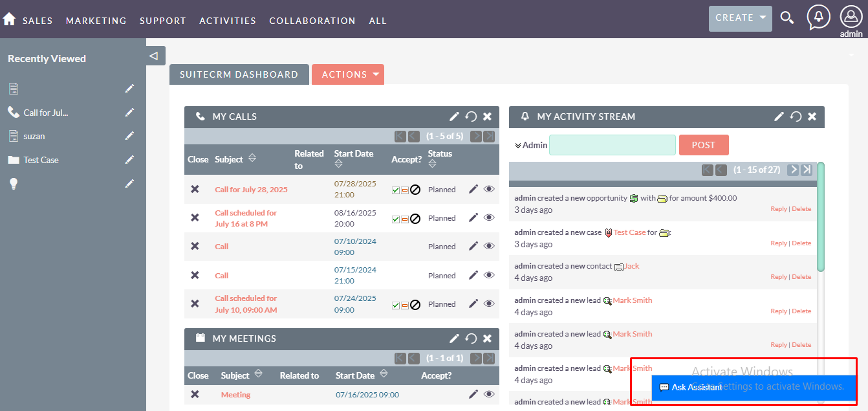Viewport: 868px width, 411px height.
Task: Expand the ACTIONS dropdown menu
Action: pyautogui.click(x=348, y=74)
